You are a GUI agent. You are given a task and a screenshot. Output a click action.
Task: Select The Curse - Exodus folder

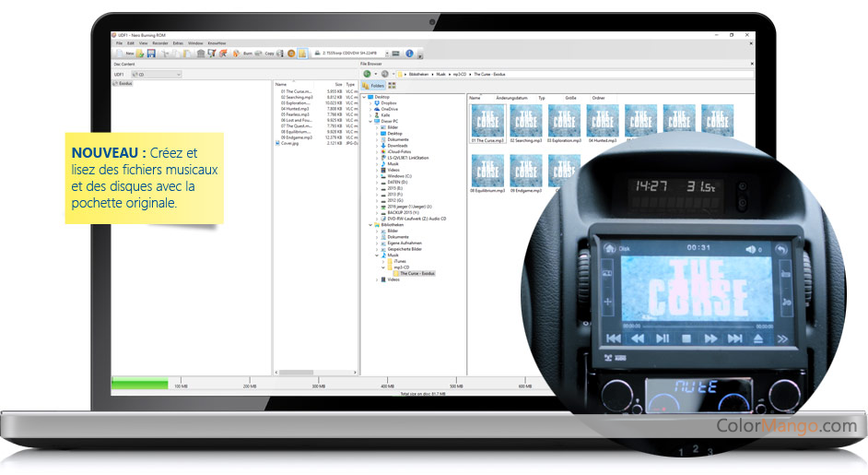coord(414,274)
